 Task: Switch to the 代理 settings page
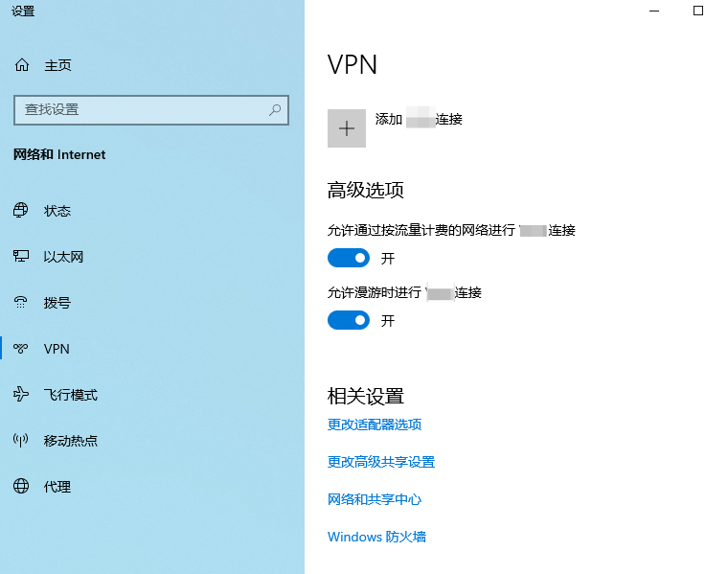pyautogui.click(x=57, y=487)
